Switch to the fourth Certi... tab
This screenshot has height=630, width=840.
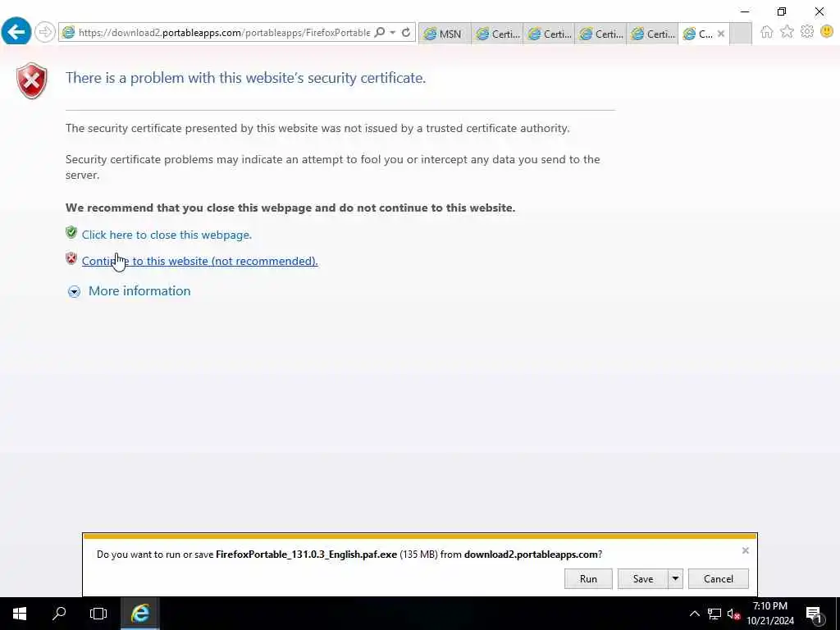click(x=652, y=34)
